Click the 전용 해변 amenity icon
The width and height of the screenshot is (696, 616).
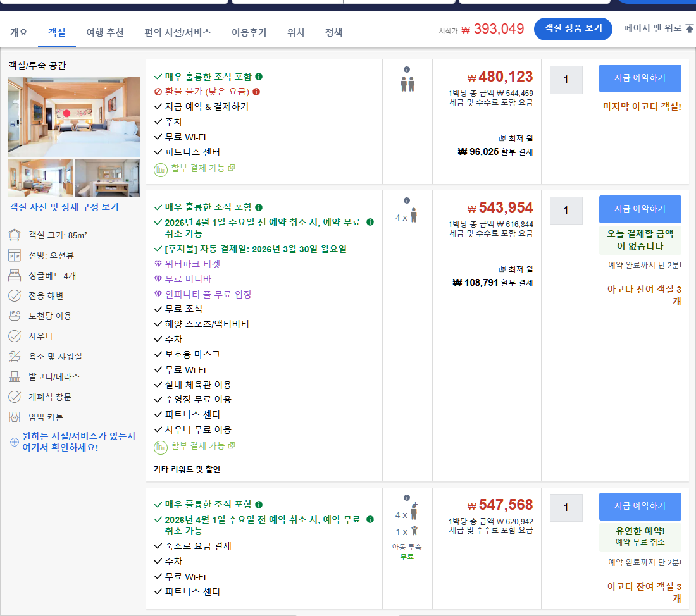pyautogui.click(x=14, y=297)
